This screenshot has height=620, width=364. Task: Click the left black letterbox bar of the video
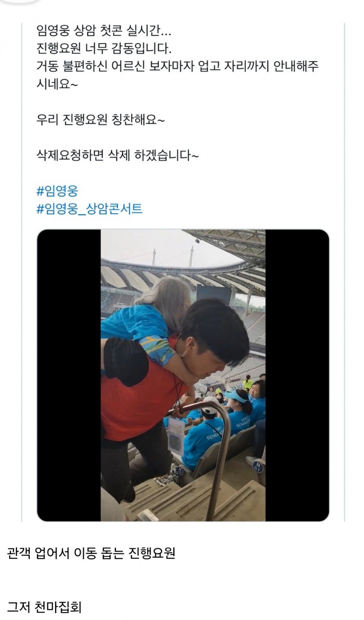(x=69, y=375)
